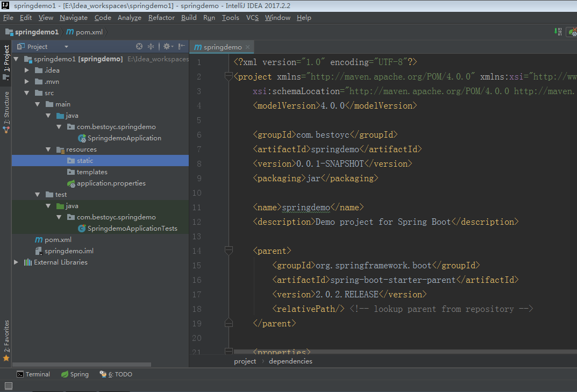This screenshot has width=577, height=392.
Task: Collapse main com.bestoyc.springdemo package
Action: [x=59, y=126]
